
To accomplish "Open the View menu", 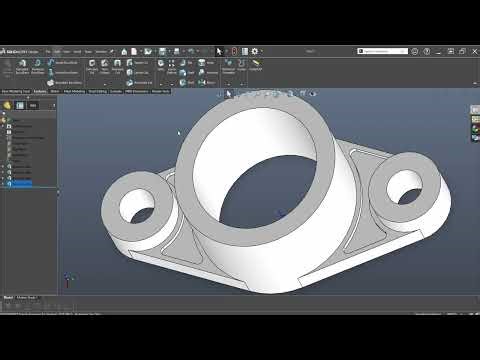I will point(67,52).
